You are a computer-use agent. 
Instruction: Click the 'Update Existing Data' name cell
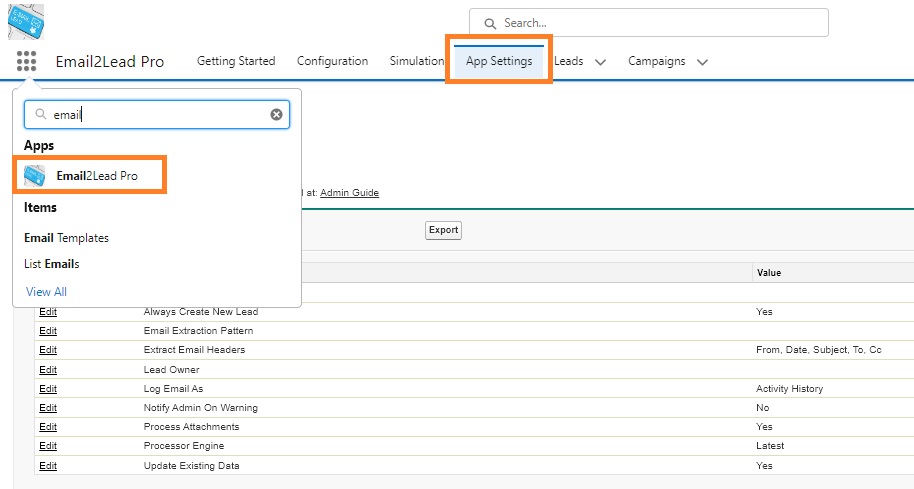pyautogui.click(x=191, y=466)
